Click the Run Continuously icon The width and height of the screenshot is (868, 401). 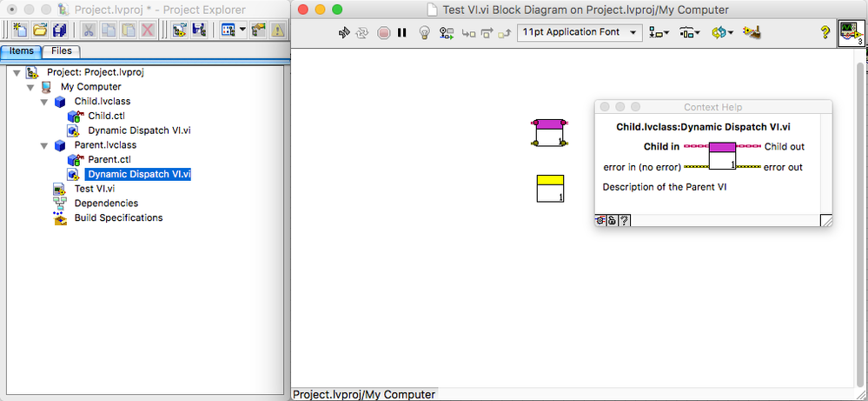coord(362,33)
